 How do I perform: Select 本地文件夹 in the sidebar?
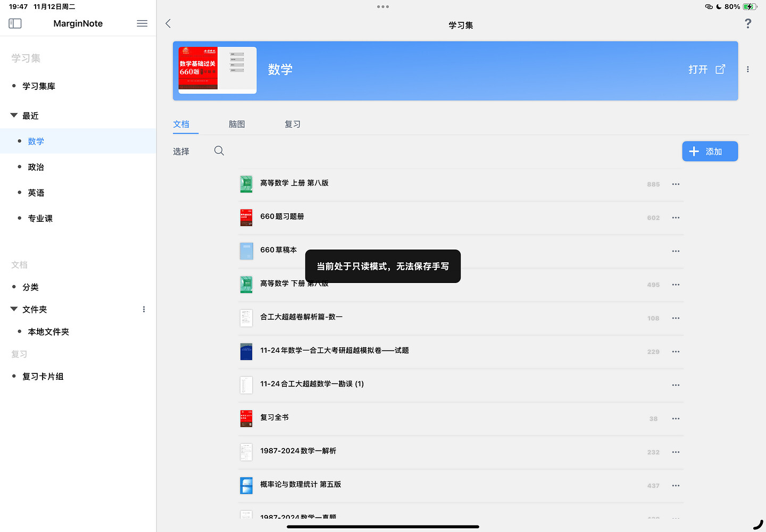(x=48, y=332)
